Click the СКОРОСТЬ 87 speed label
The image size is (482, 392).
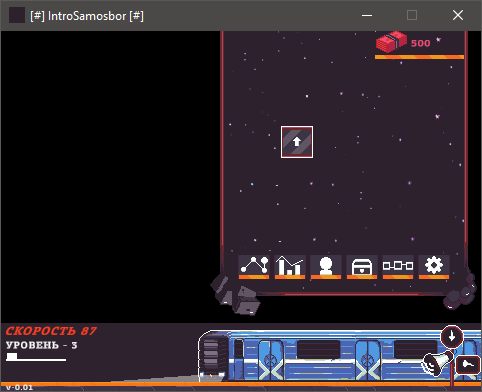51,331
